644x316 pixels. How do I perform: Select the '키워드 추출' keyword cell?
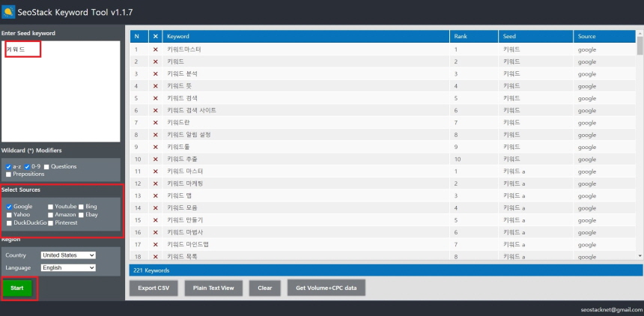click(x=306, y=159)
